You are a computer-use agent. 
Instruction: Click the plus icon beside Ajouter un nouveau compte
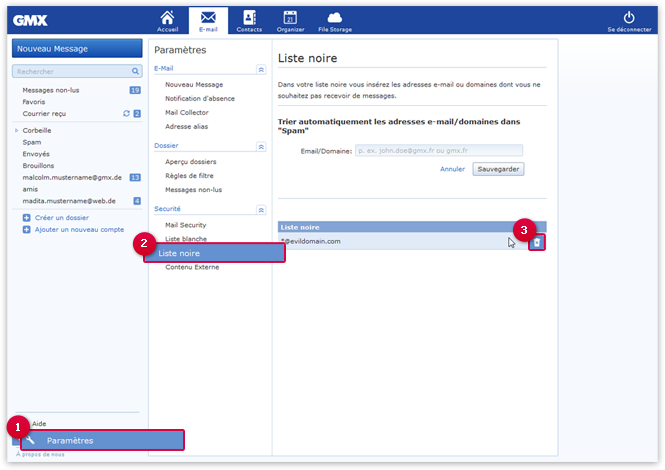pos(26,229)
